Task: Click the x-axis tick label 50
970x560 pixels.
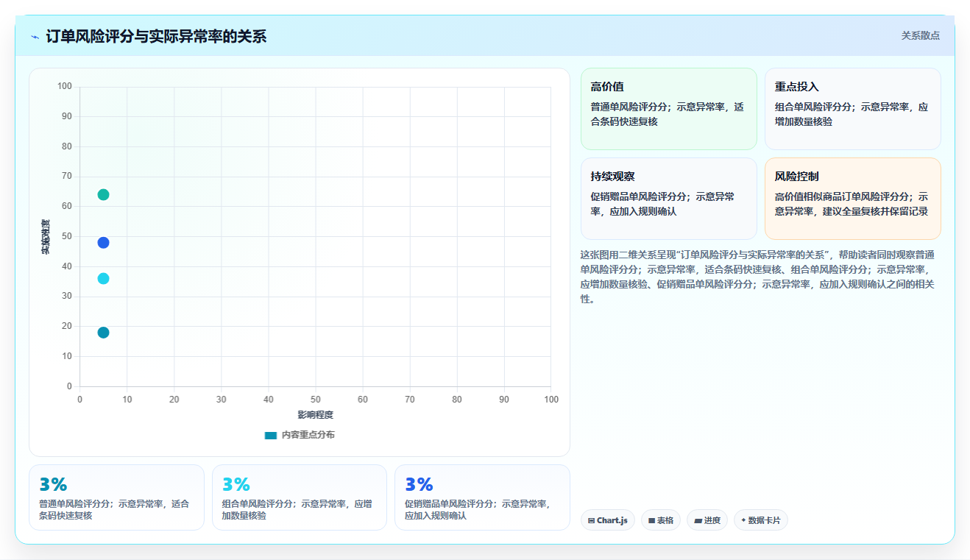Action: [x=316, y=400]
